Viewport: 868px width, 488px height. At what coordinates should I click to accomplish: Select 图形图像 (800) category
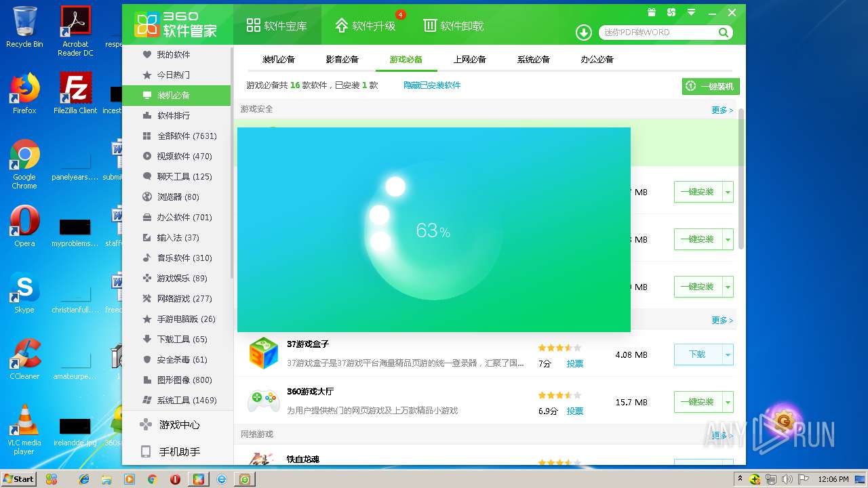pyautogui.click(x=176, y=380)
